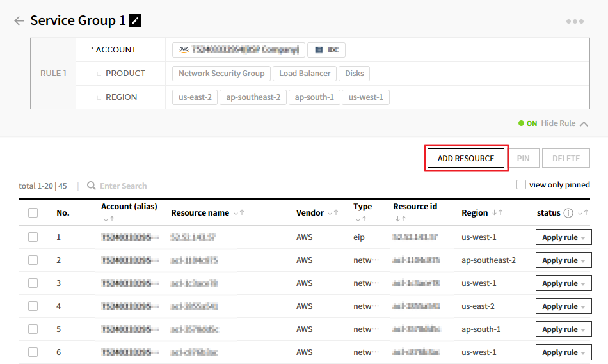Select the checkbox for row 1

33,237
